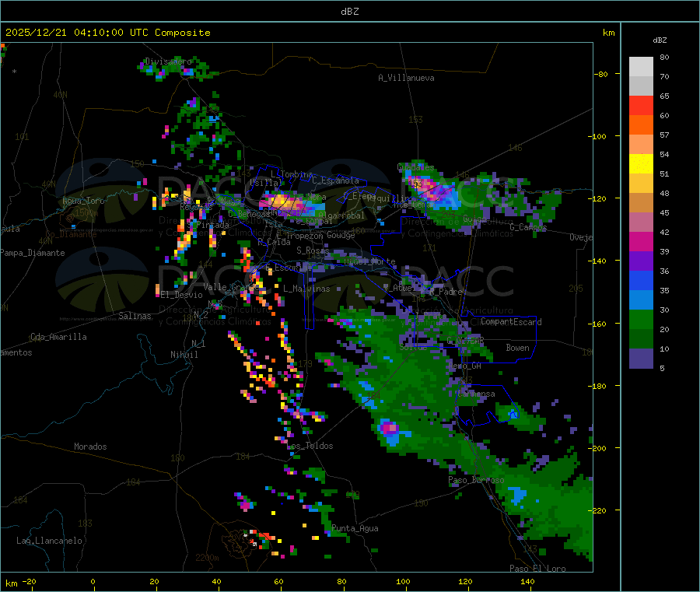Click the 'Tropezon Goudge' map label

point(320,235)
